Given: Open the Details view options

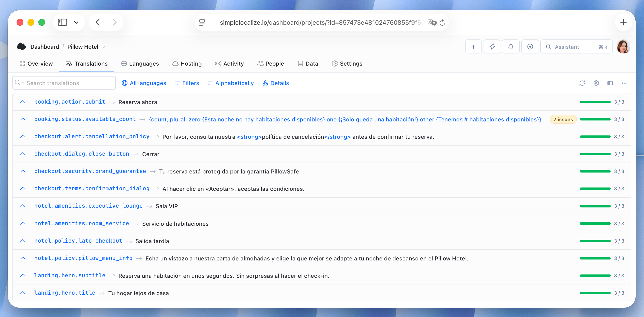Looking at the screenshot, I should pyautogui.click(x=275, y=83).
